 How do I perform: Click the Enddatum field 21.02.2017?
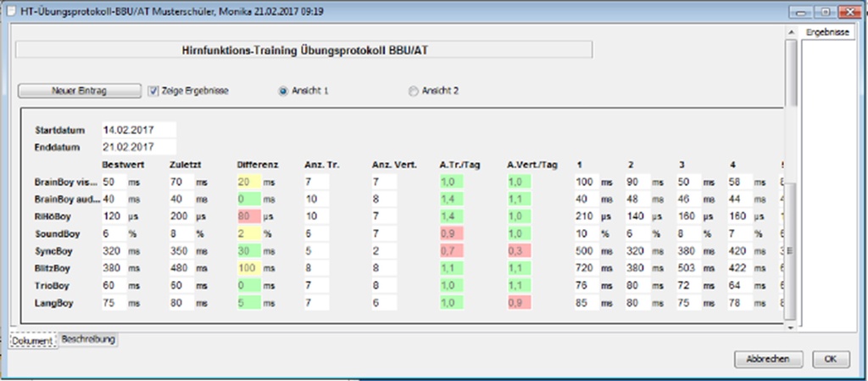(138, 148)
